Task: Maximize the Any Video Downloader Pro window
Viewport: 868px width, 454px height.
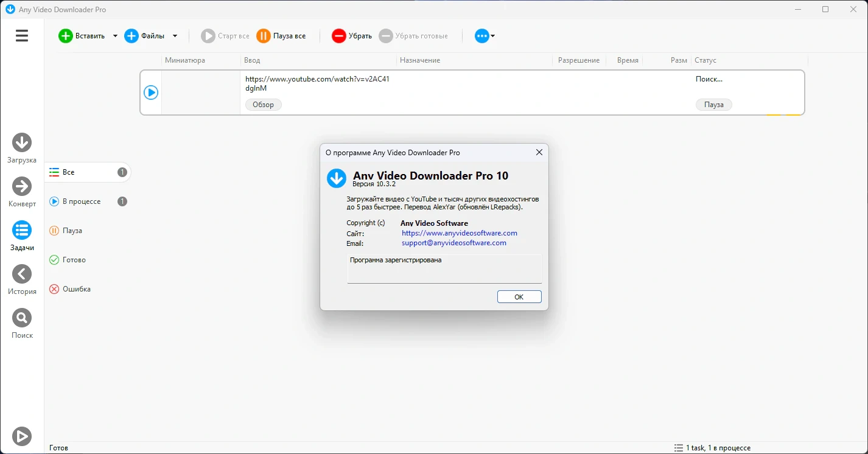Action: pyautogui.click(x=825, y=9)
